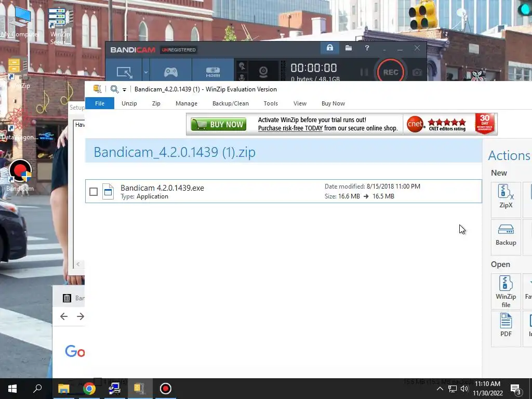This screenshot has width=532, height=399.
Task: Open Google Chrome from the taskbar
Action: [89, 389]
